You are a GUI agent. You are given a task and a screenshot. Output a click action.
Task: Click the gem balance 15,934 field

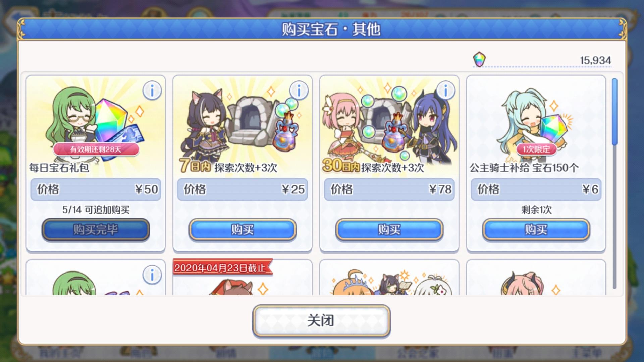pyautogui.click(x=542, y=60)
